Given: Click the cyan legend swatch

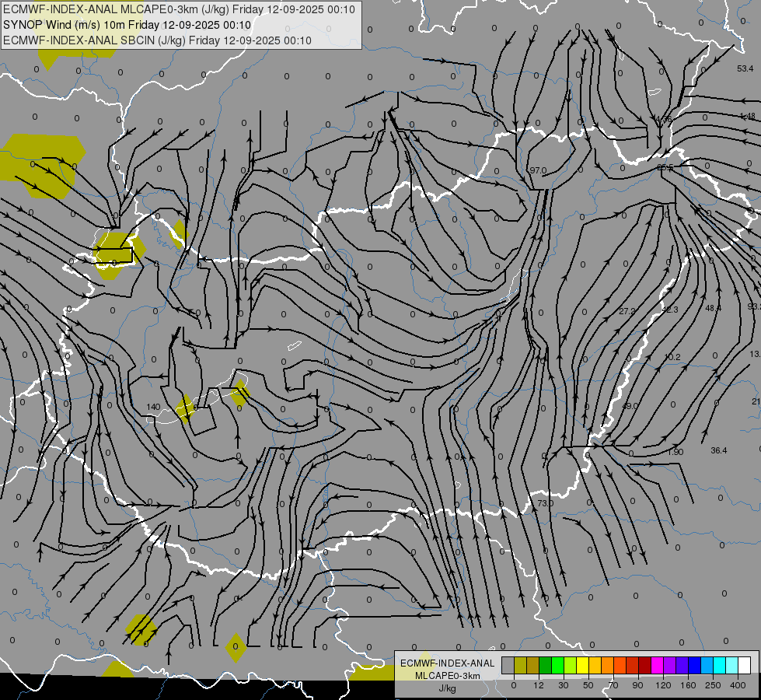Looking at the screenshot, I should coord(720,665).
